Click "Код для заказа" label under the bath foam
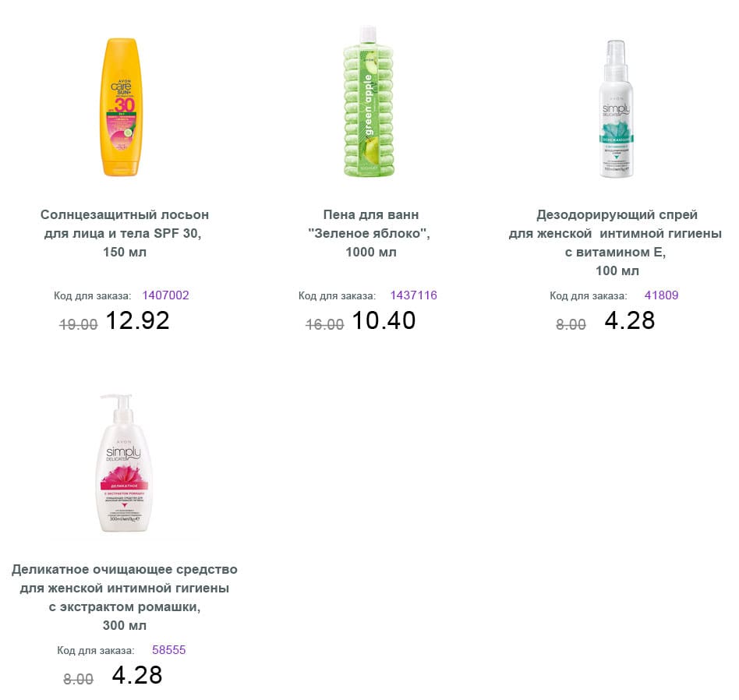The image size is (739, 700). point(337,296)
